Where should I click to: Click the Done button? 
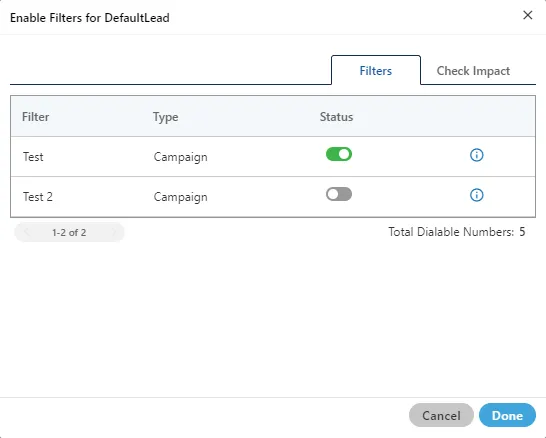507,415
